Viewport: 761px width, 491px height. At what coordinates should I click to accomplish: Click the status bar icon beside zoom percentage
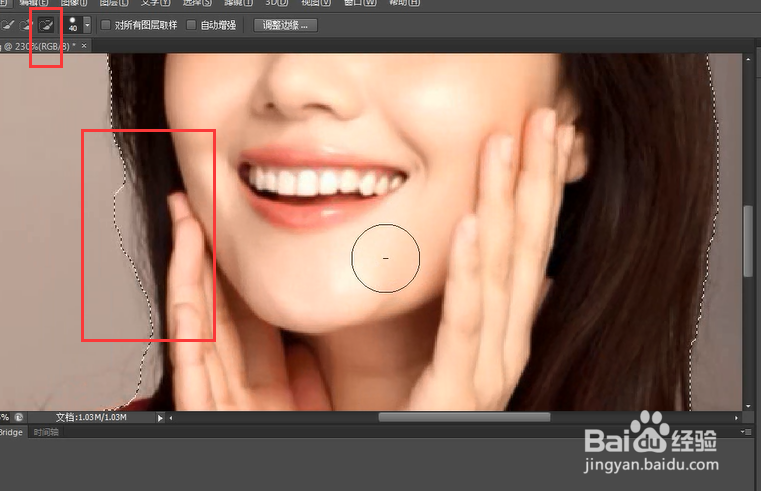coord(19,417)
